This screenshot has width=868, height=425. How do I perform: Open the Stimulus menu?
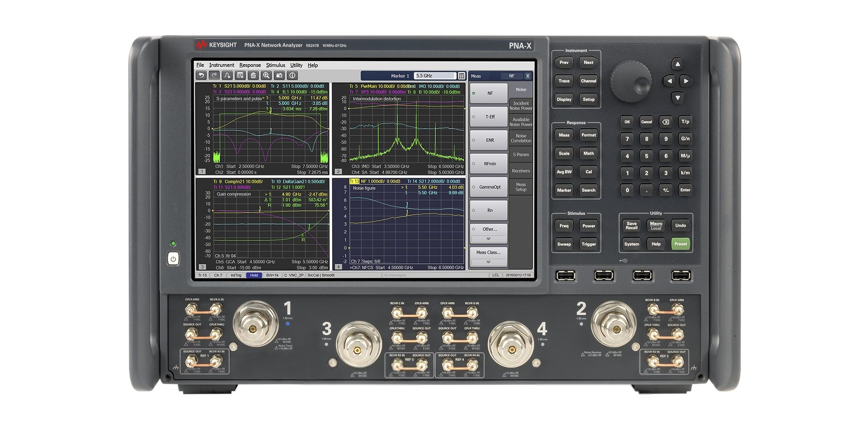click(275, 65)
